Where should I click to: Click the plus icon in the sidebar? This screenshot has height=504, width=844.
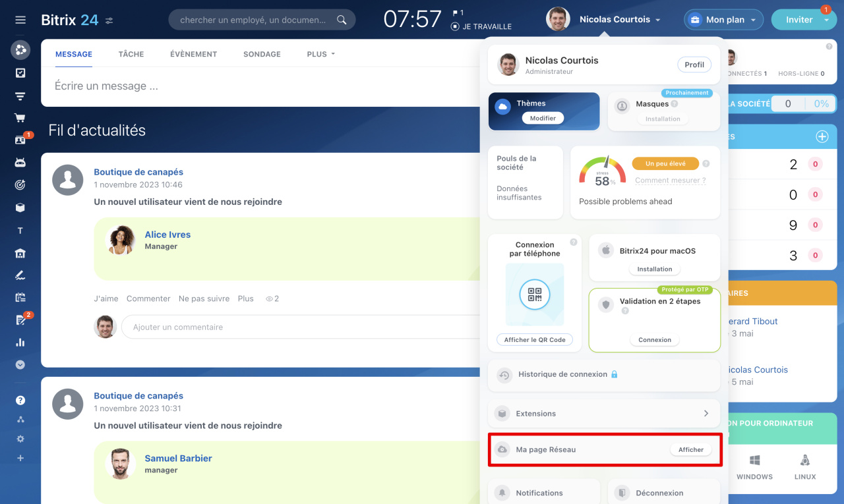tap(20, 458)
